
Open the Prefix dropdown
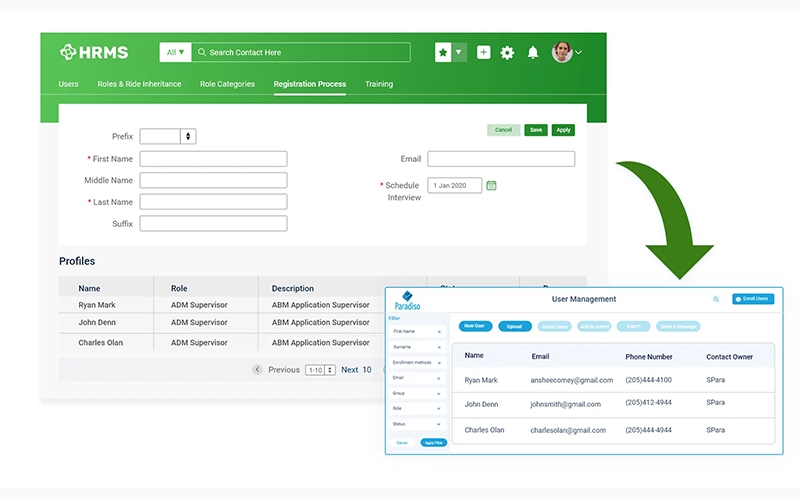(x=168, y=136)
